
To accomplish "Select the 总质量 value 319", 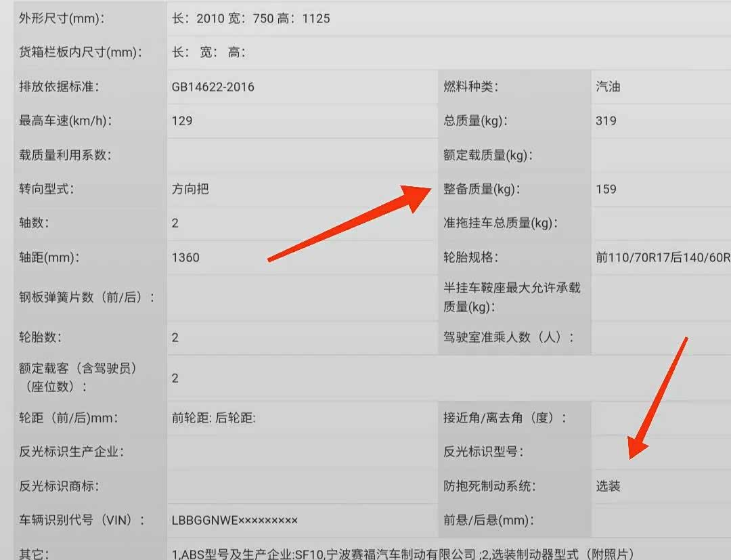I will (606, 121).
